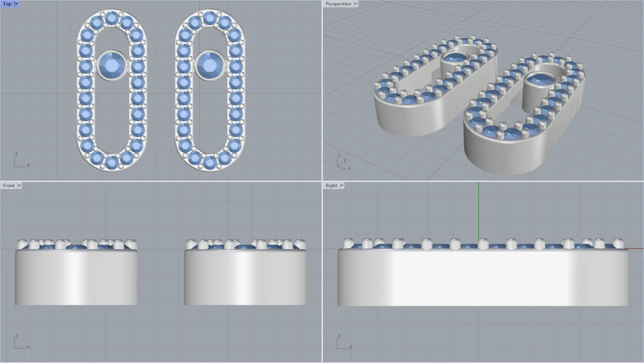644x363 pixels.
Task: Select the Front viewport title label
Action: [9, 186]
